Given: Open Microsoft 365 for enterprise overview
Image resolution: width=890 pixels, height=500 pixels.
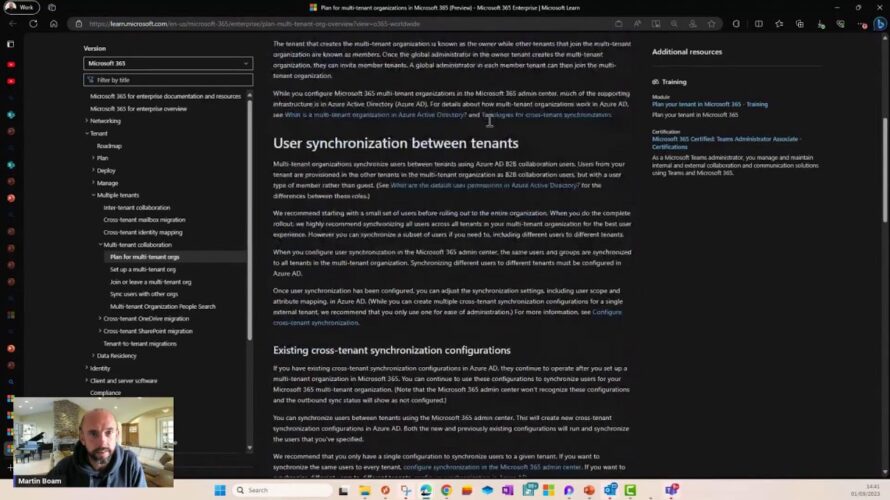Looking at the screenshot, I should tap(138, 108).
